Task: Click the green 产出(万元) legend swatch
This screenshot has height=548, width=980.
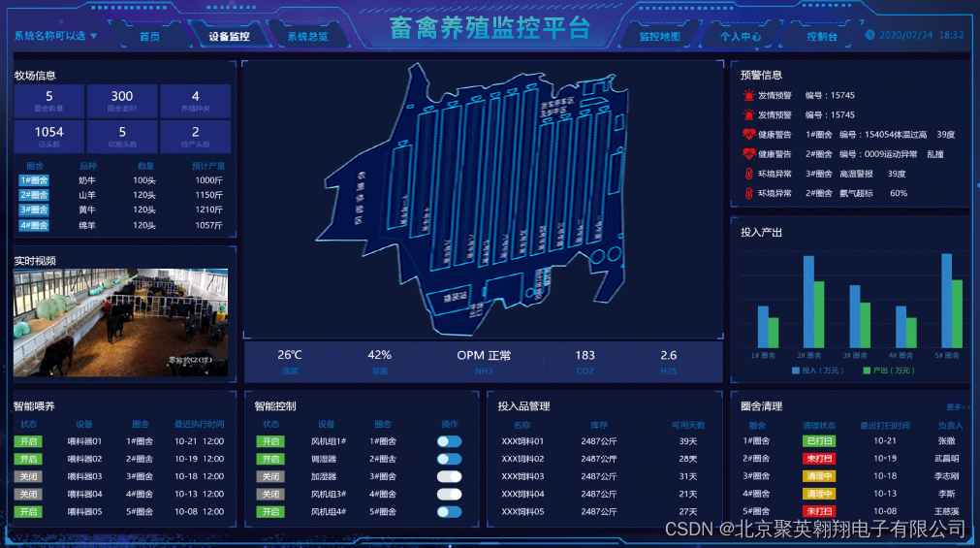Action: [867, 371]
